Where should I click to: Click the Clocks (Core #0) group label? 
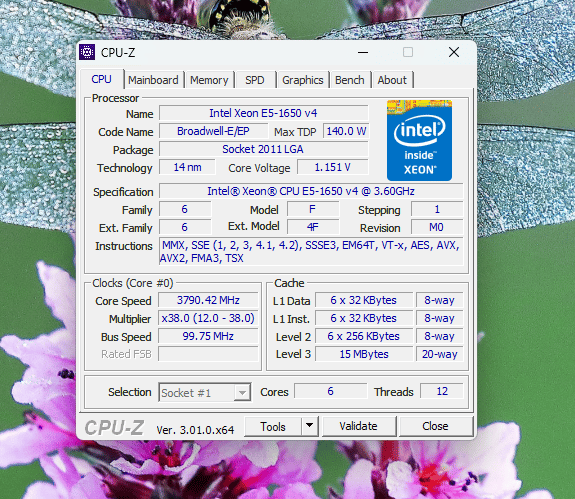coord(132,283)
